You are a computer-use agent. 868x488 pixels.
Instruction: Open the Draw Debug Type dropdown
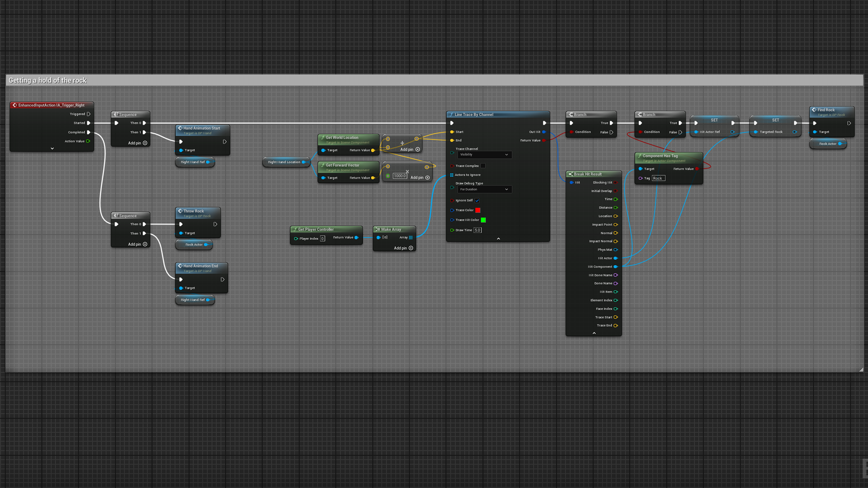click(484, 190)
